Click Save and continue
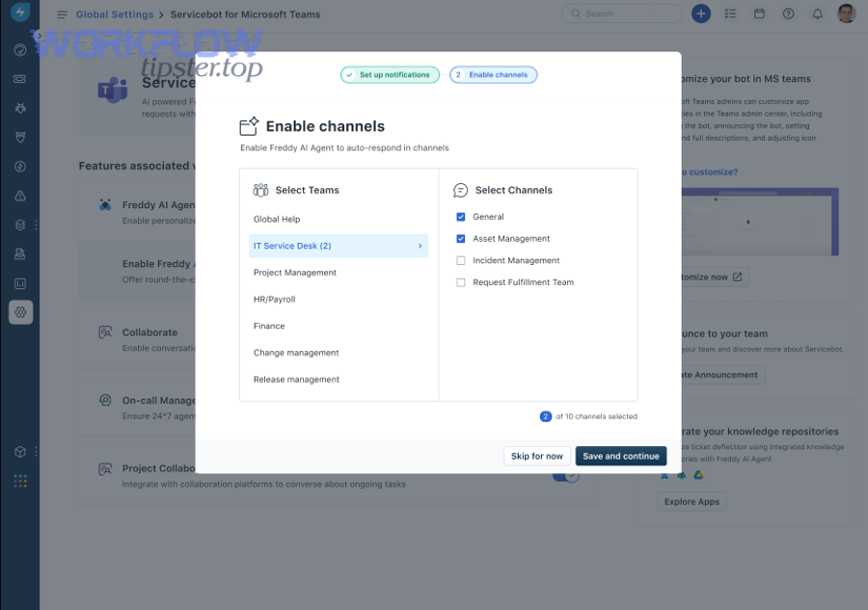868x610 pixels. (x=621, y=455)
